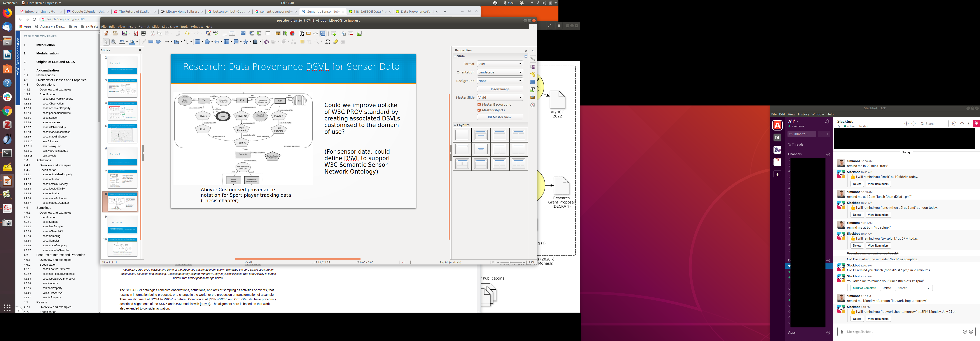Click the Rotate tool icon
The height and width of the screenshot is (341, 980).
tap(266, 42)
